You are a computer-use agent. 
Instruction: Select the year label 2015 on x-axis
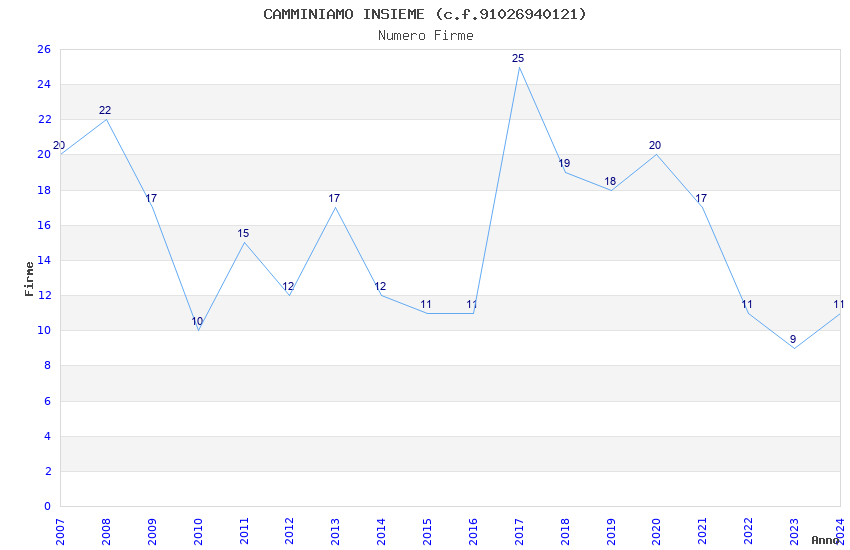tap(427, 532)
